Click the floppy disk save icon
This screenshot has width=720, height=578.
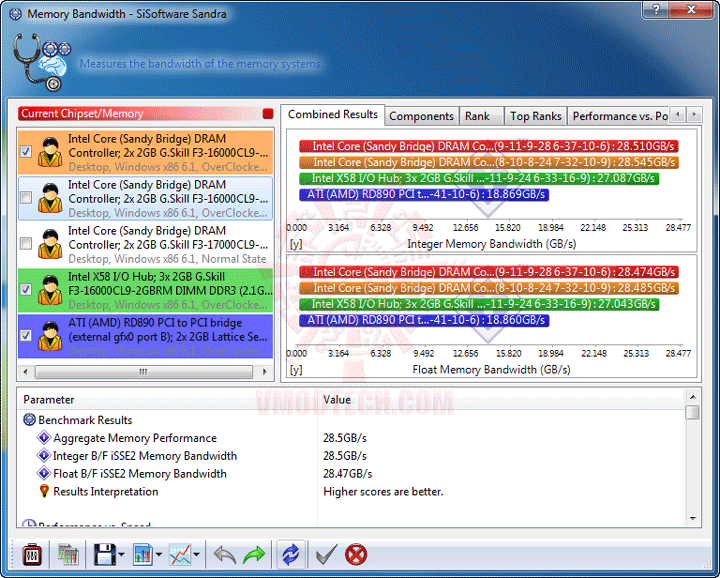coord(105,555)
